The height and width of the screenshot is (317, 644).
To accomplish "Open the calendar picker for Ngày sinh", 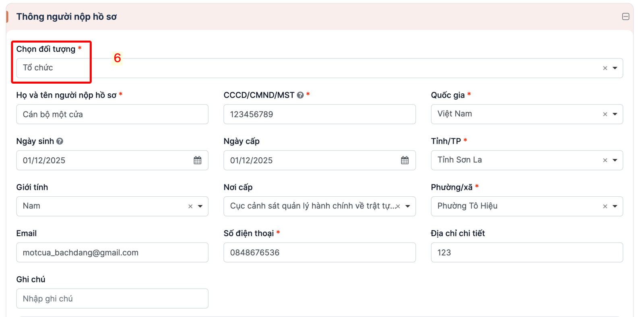I will click(197, 160).
